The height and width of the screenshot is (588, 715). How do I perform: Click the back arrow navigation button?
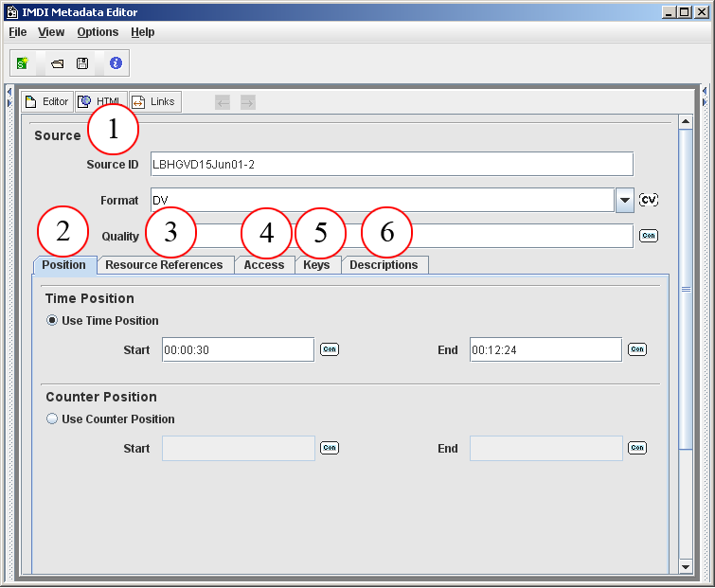[x=223, y=102]
